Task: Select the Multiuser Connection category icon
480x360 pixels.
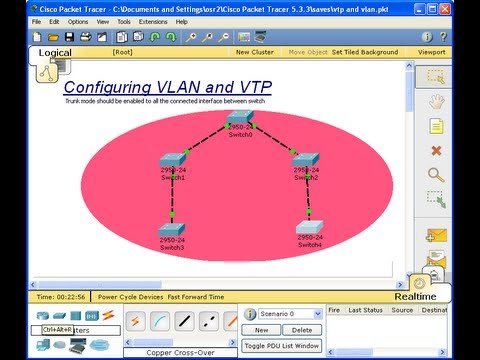Action: point(99,345)
